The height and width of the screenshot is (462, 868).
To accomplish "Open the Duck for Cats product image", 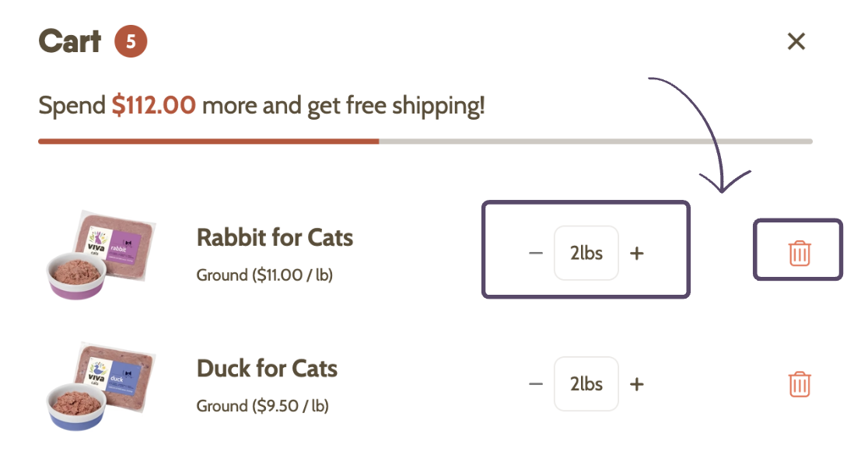I will click(101, 386).
